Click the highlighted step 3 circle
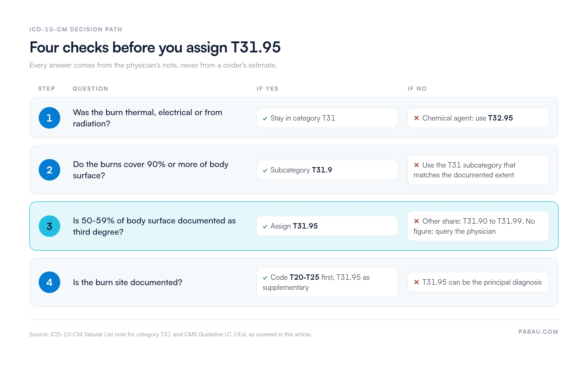 point(49,226)
